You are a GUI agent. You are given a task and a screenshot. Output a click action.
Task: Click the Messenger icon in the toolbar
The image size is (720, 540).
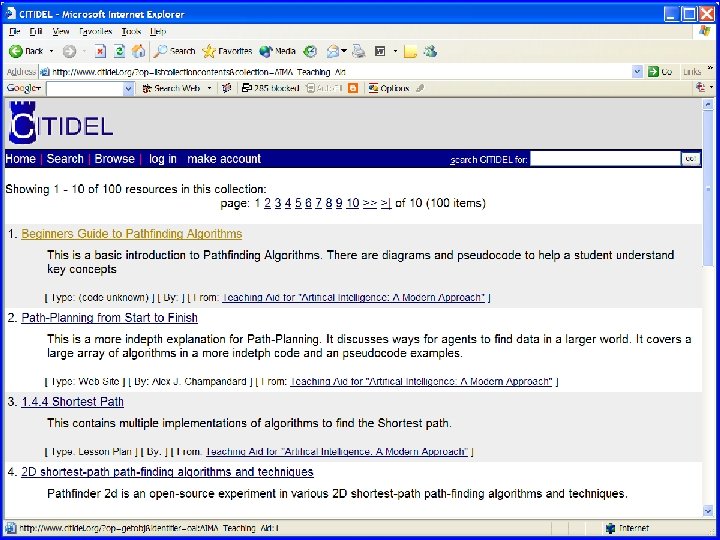point(430,51)
